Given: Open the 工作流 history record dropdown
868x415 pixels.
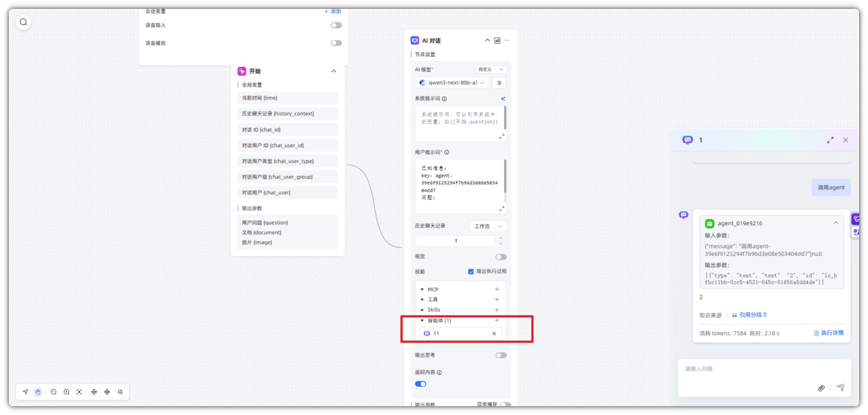Looking at the screenshot, I should 488,226.
